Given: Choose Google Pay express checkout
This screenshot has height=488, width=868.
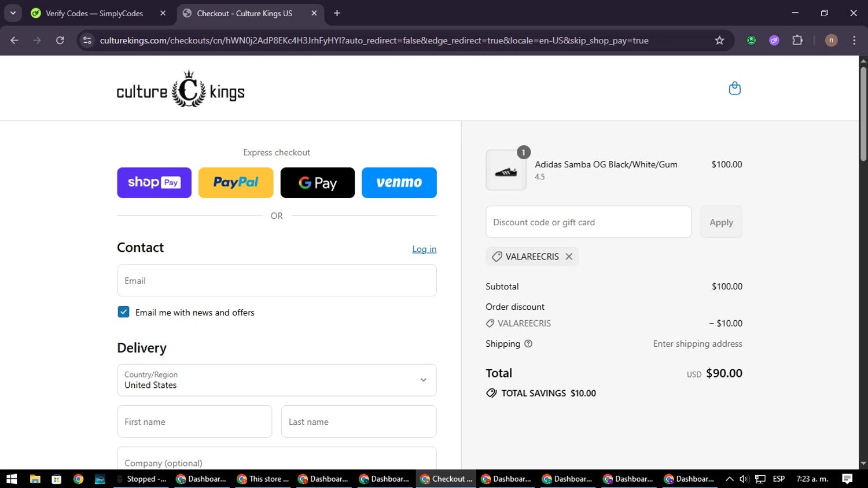Looking at the screenshot, I should point(317,183).
